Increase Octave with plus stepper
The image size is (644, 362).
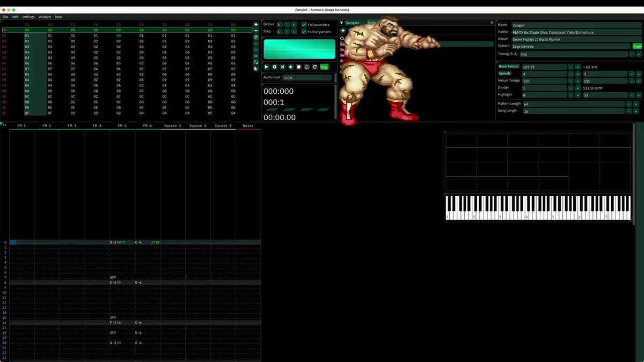tap(294, 25)
